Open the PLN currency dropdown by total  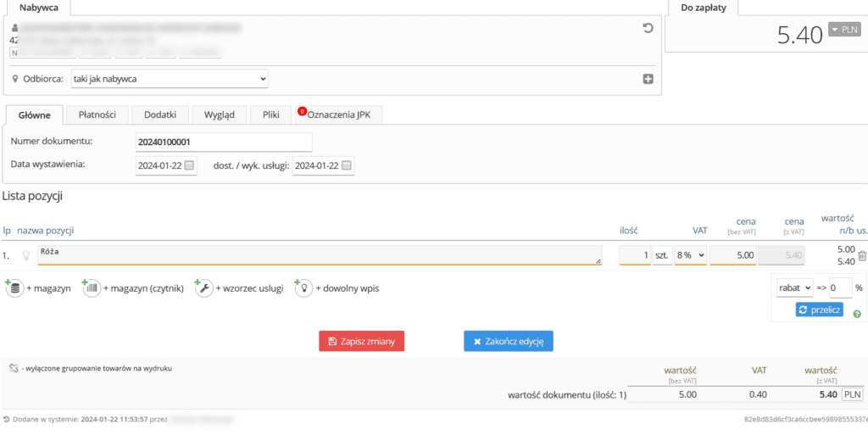coord(843,30)
